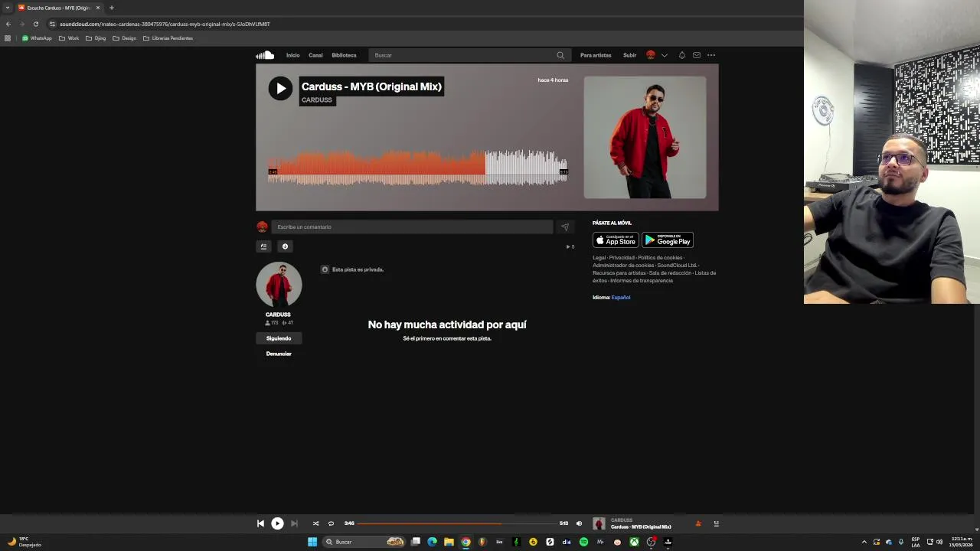
Task: Open the user avatar in header
Action: [651, 55]
